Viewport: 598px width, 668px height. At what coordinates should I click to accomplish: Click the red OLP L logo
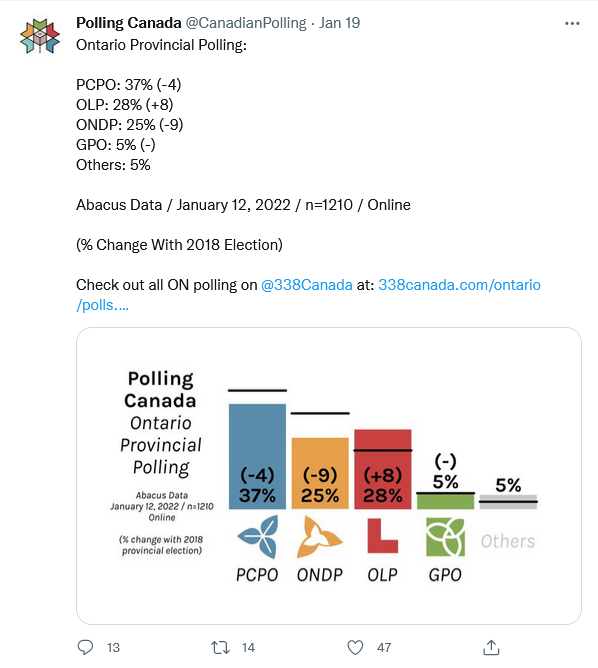(382, 536)
